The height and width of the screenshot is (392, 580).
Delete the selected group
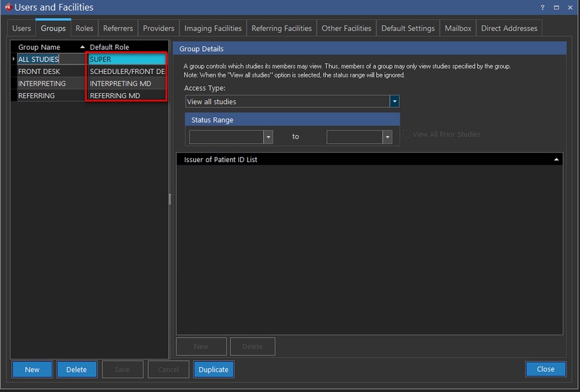coord(76,369)
